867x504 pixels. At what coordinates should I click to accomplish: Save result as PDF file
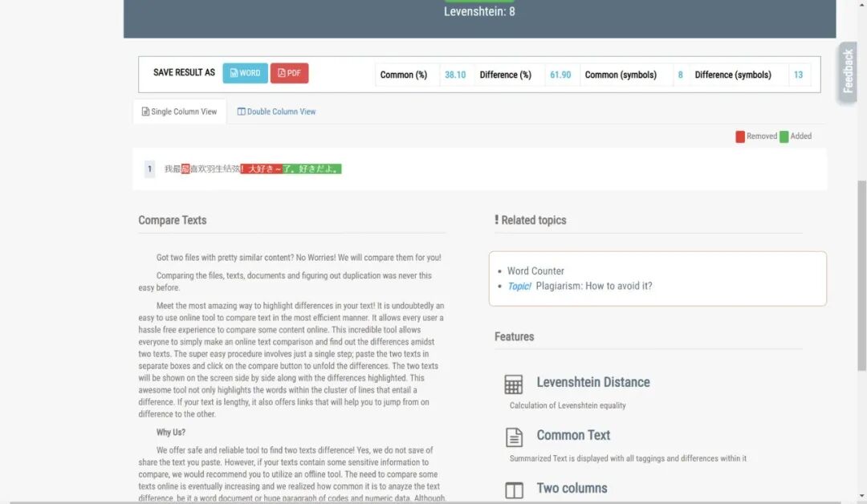tap(289, 73)
